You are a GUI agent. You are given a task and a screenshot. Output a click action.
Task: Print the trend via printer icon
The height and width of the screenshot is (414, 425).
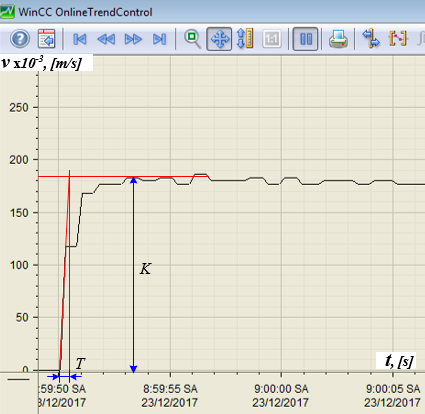338,39
